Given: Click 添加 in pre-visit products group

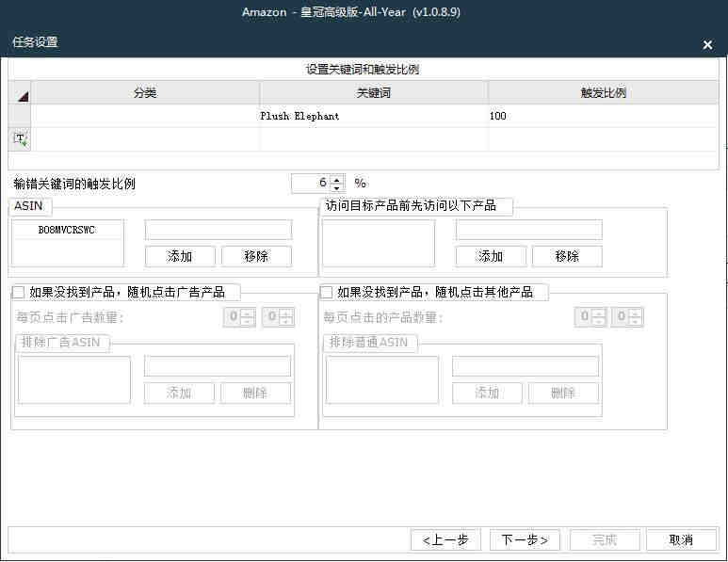Looking at the screenshot, I should click(x=491, y=256).
